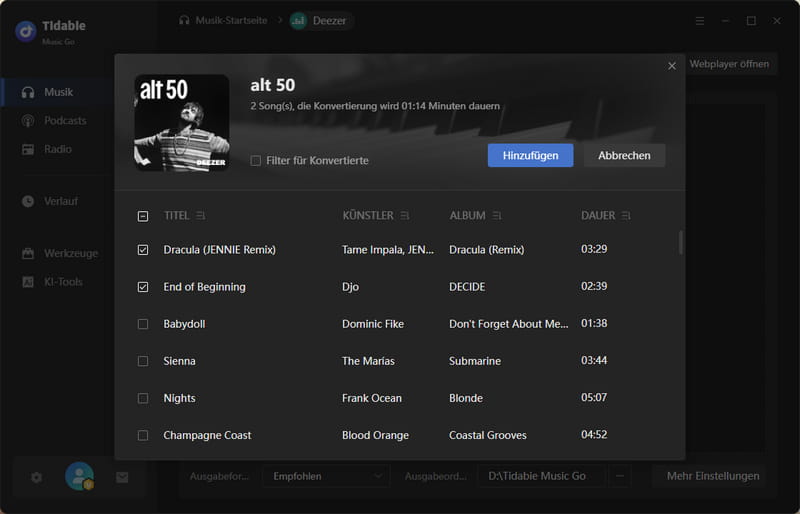Sort by KÜNSTLER column icon
This screenshot has width=800, height=514.
405,216
